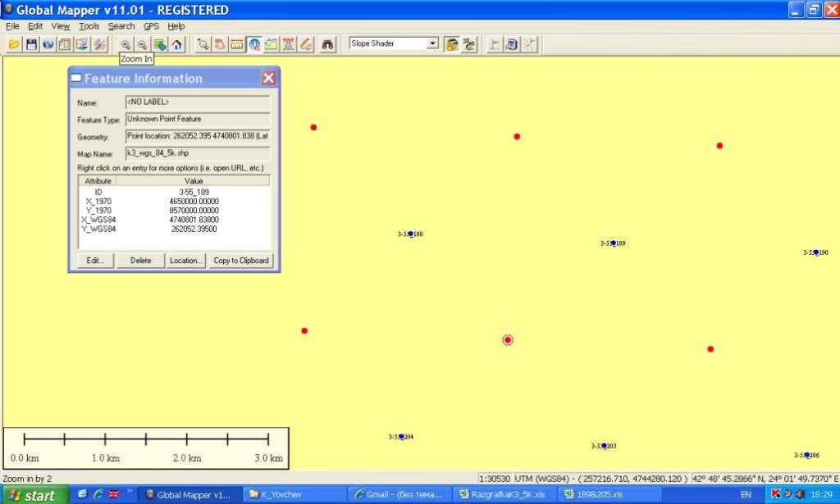Open the 3D view toolbar icon
Image resolution: width=840 pixels, height=504 pixels.
pos(469,44)
